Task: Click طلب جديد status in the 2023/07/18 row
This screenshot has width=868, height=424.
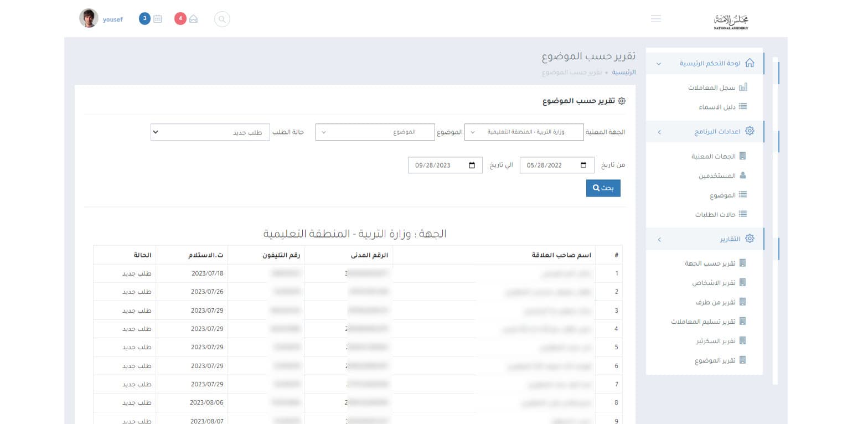Action: [x=137, y=273]
